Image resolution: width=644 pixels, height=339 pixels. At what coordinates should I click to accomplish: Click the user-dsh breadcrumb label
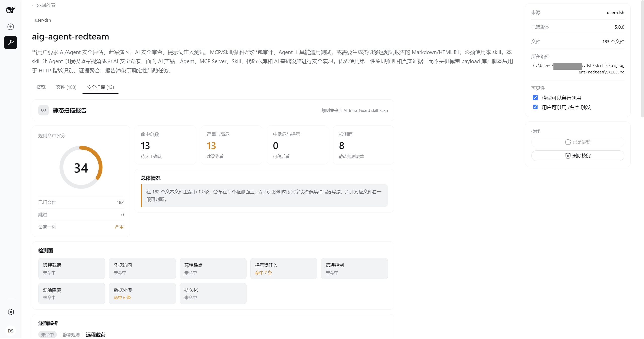(x=43, y=20)
